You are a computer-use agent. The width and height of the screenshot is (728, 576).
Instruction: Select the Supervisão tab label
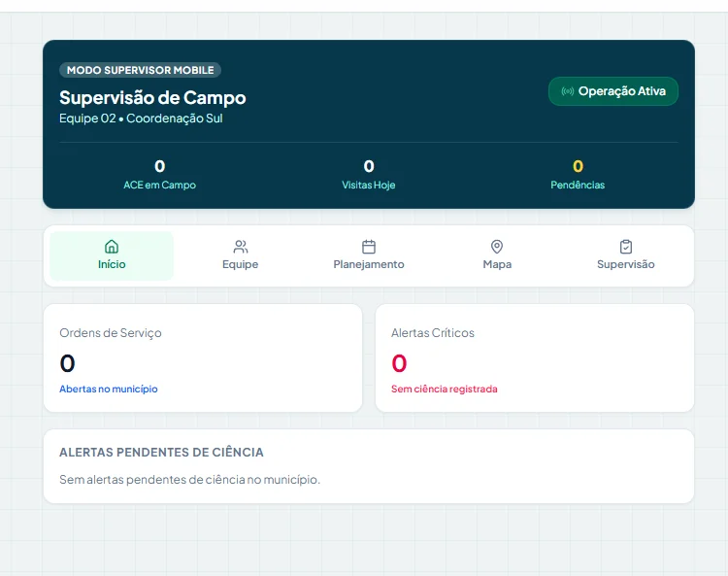tap(626, 264)
